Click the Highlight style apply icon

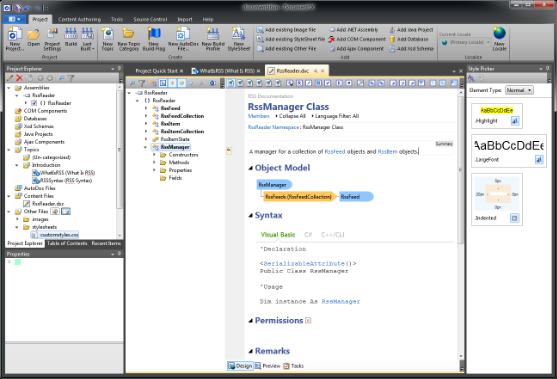515,121
